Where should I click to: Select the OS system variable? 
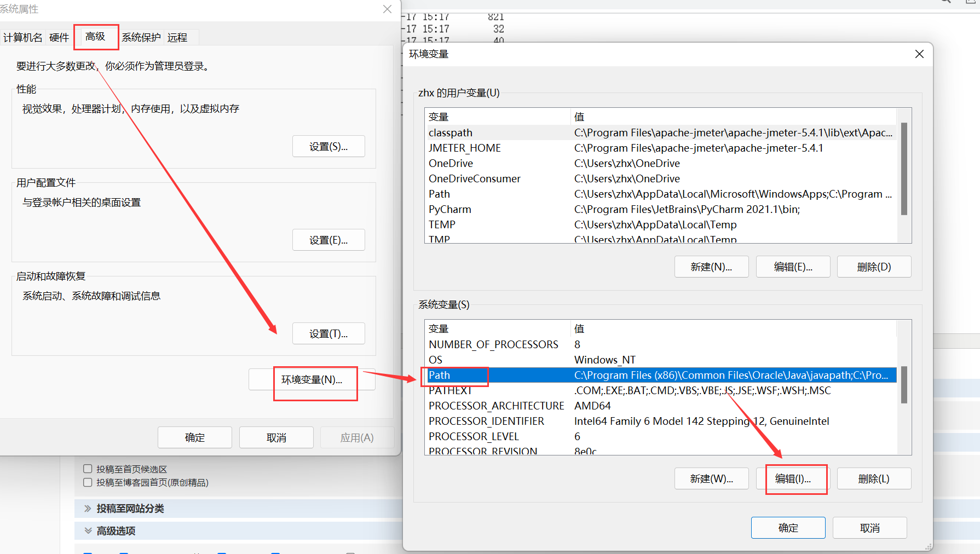click(661, 360)
